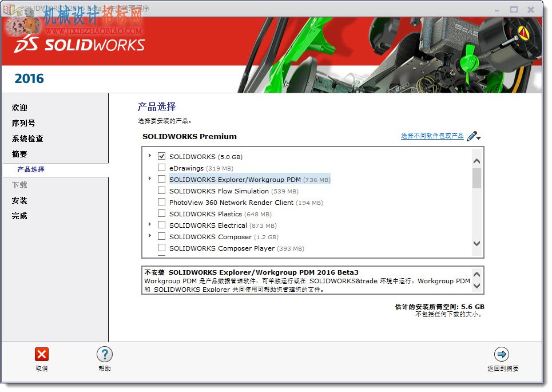Click 返回到摘要 button label

(503, 369)
